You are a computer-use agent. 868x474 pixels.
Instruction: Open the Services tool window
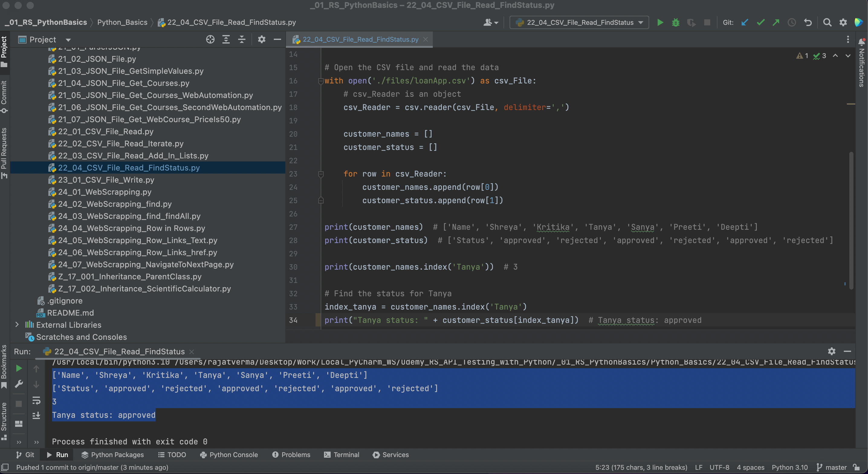tap(391, 455)
